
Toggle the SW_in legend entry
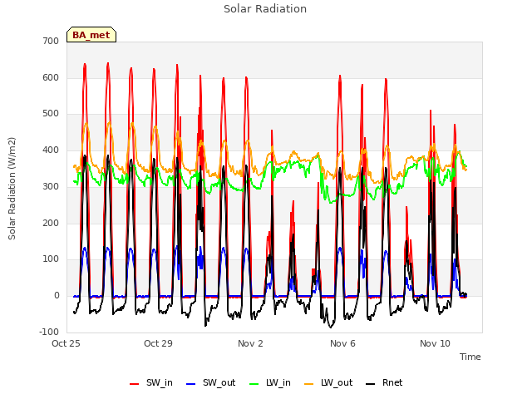coord(151,382)
